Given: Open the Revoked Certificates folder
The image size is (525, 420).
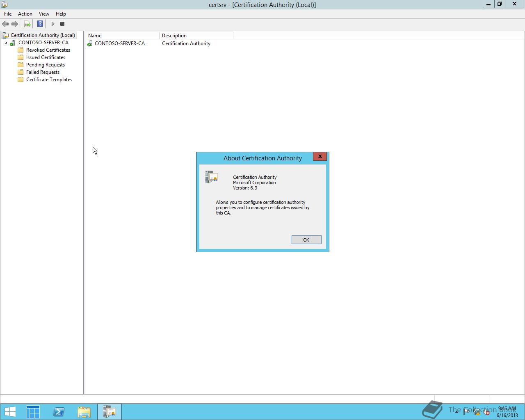Looking at the screenshot, I should coord(48,50).
